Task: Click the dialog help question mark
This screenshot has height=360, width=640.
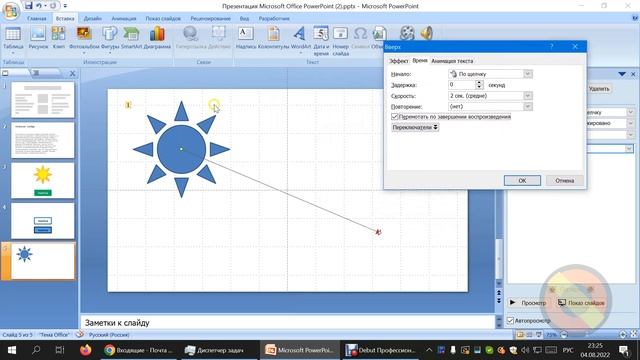Action: coord(551,47)
